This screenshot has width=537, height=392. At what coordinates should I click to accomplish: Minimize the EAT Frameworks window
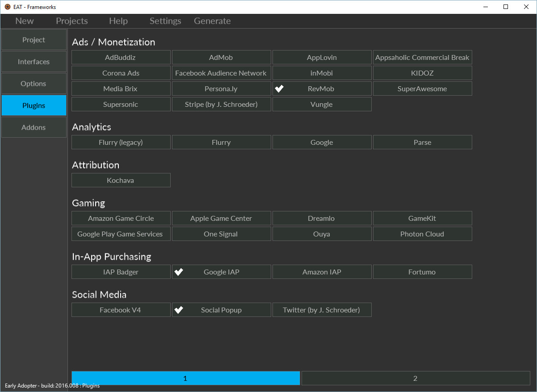[x=485, y=7]
